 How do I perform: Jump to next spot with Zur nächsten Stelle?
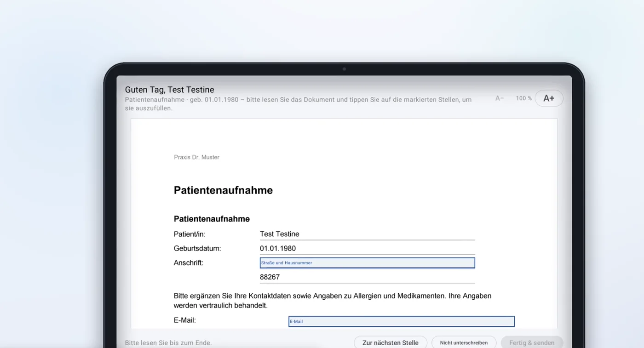point(391,342)
